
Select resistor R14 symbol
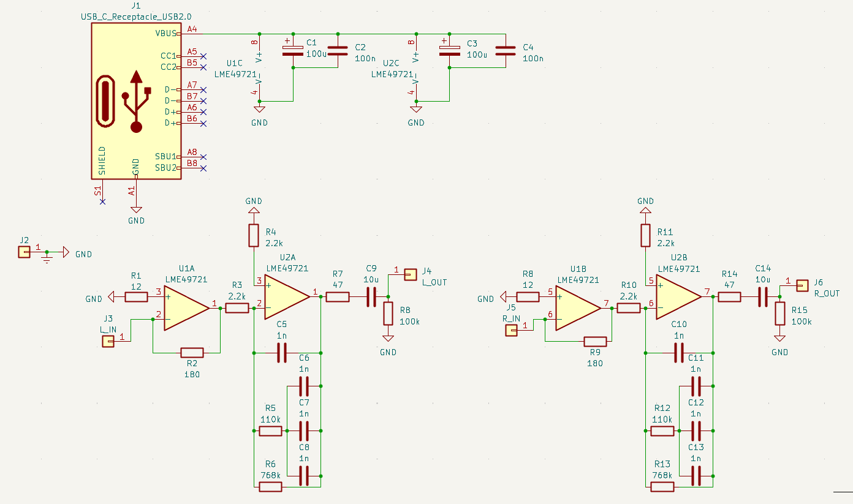pyautogui.click(x=729, y=297)
